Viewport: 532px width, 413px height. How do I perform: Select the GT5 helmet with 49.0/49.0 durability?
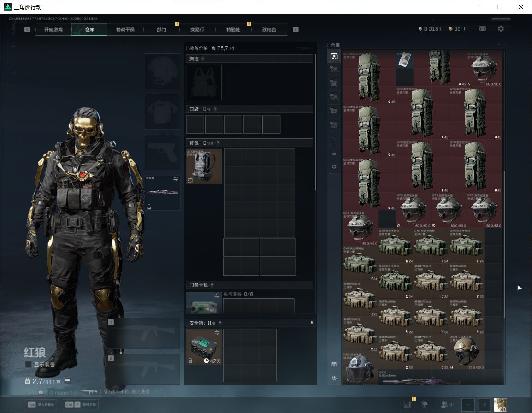361,228
